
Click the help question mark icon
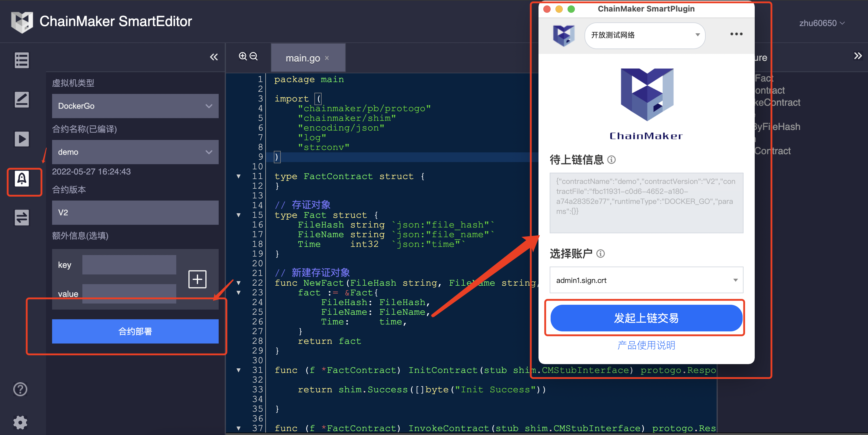(x=20, y=389)
